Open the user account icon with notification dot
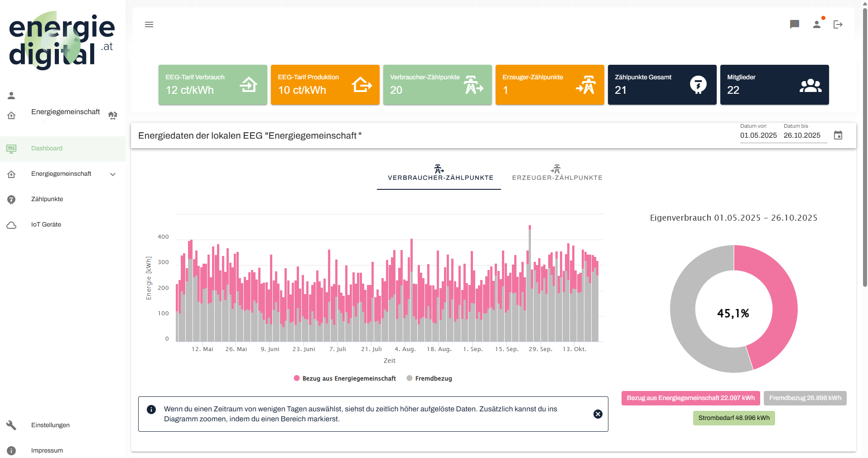The height and width of the screenshot is (458, 868). pyautogui.click(x=817, y=24)
